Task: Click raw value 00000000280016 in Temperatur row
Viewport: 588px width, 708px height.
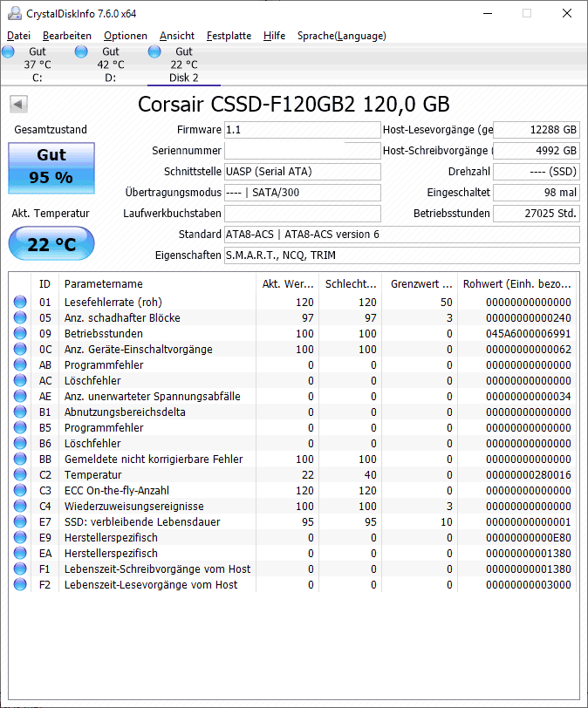Action: click(529, 475)
